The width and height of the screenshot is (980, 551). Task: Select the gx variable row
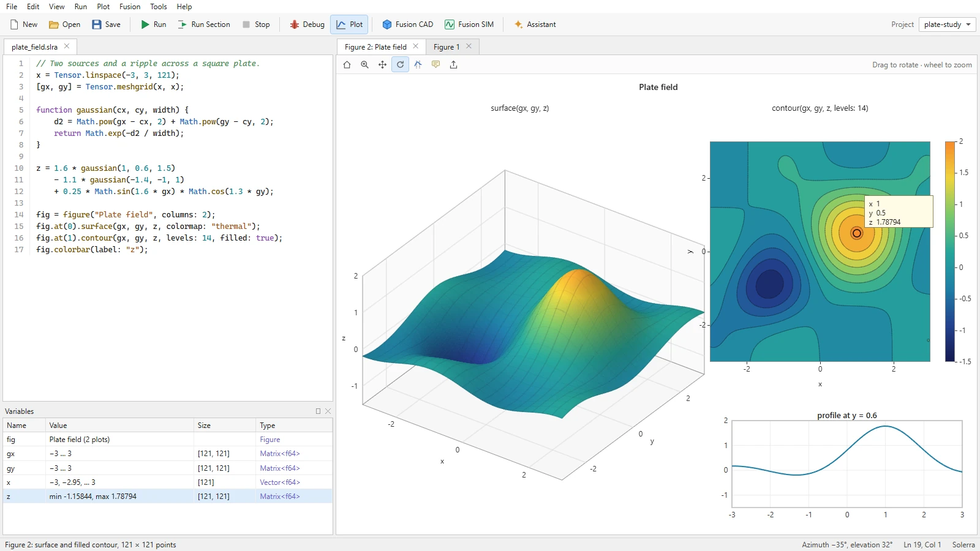[168, 454]
